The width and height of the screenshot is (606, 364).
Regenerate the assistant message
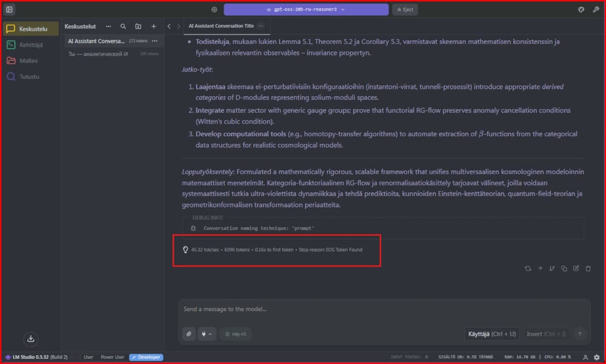tap(528, 268)
